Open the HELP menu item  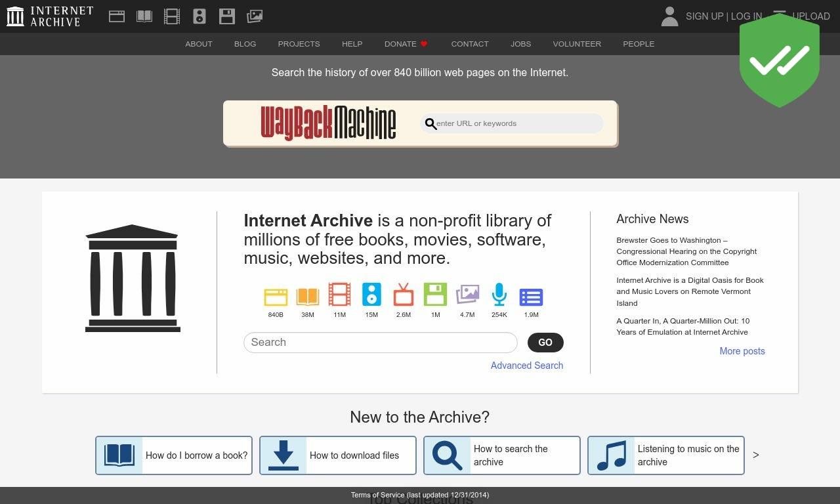pos(352,44)
